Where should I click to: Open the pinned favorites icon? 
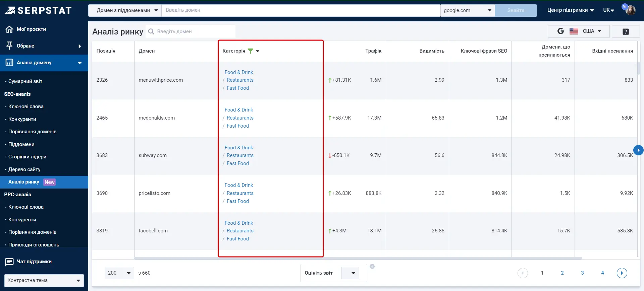[9, 46]
